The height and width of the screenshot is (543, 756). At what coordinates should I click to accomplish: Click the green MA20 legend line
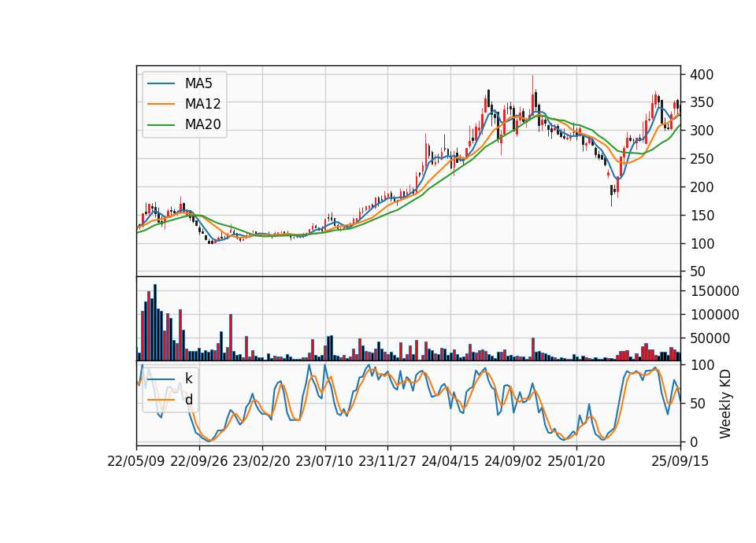coord(161,124)
